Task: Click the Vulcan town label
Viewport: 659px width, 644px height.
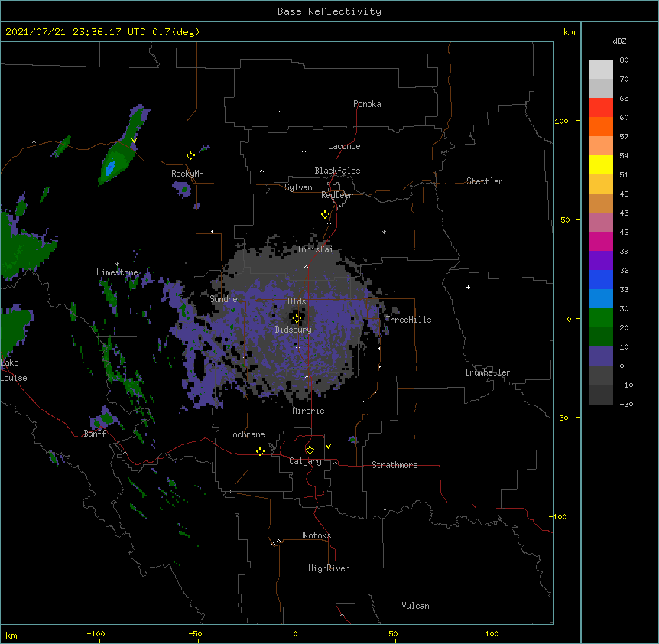Action: pos(415,606)
